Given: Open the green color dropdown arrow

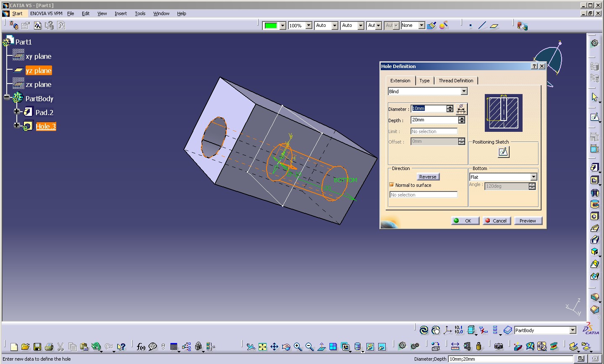Looking at the screenshot, I should [x=282, y=25].
